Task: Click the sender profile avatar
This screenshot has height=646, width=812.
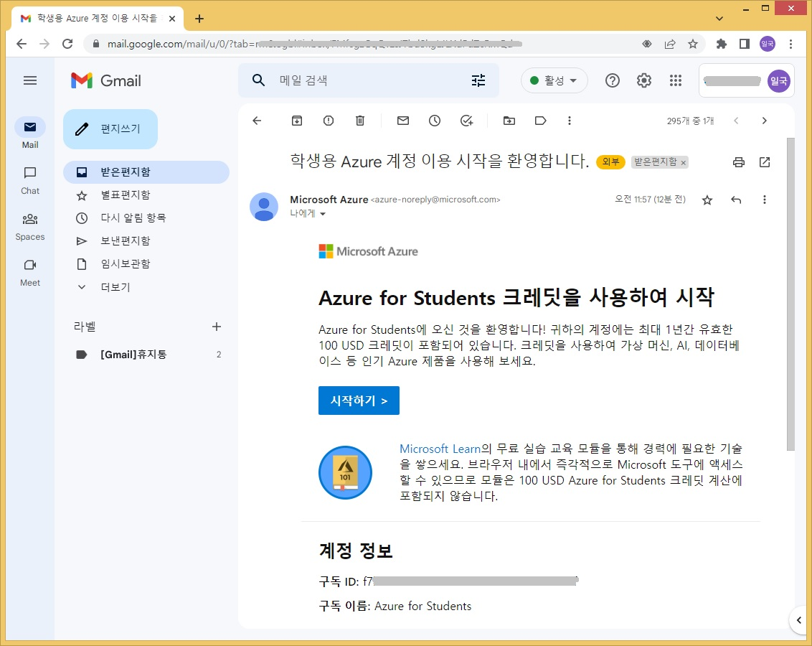Action: (x=264, y=206)
